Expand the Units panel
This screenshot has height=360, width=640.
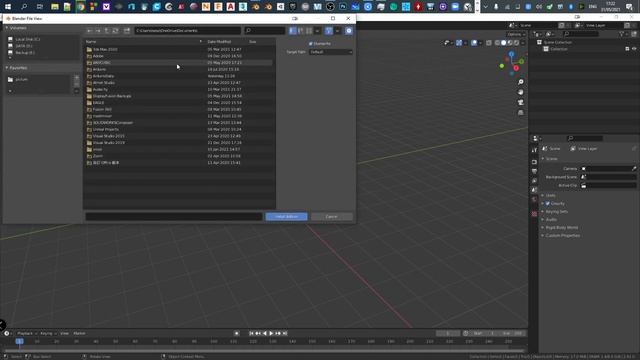point(551,195)
